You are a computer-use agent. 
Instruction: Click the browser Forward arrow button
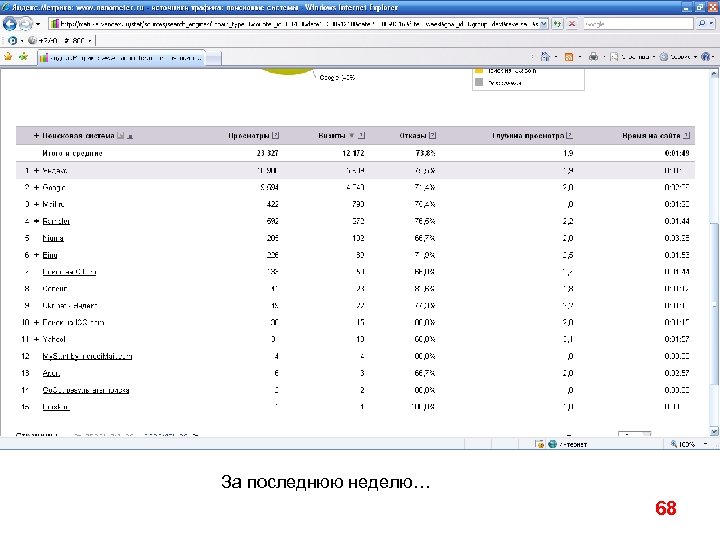tap(26, 23)
